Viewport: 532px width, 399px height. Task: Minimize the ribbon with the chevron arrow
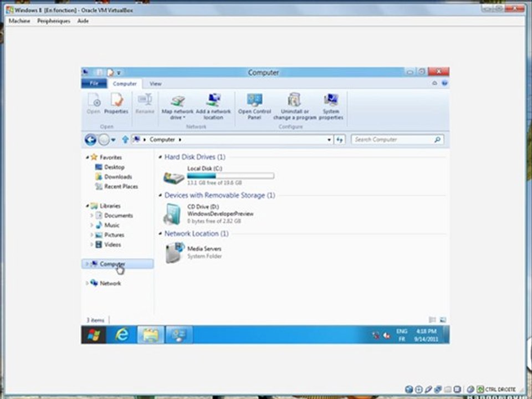coord(434,83)
